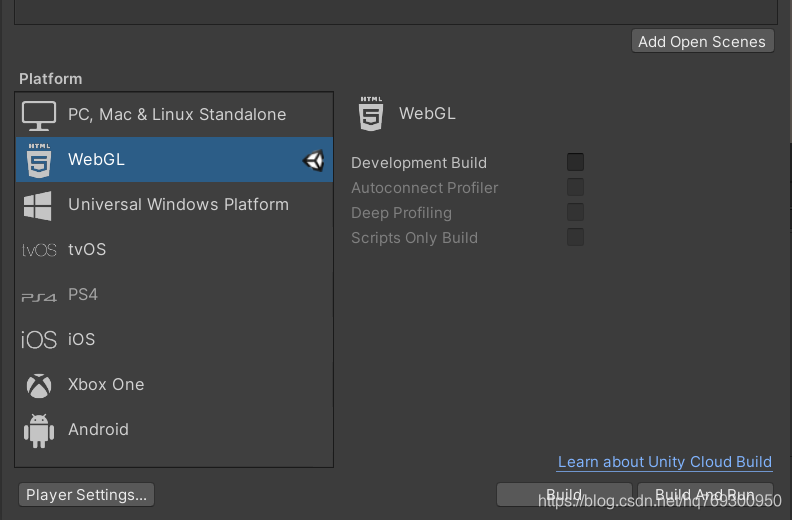Click the HTML5 icon in WebGL settings header
This screenshot has width=792, height=520.
point(371,114)
